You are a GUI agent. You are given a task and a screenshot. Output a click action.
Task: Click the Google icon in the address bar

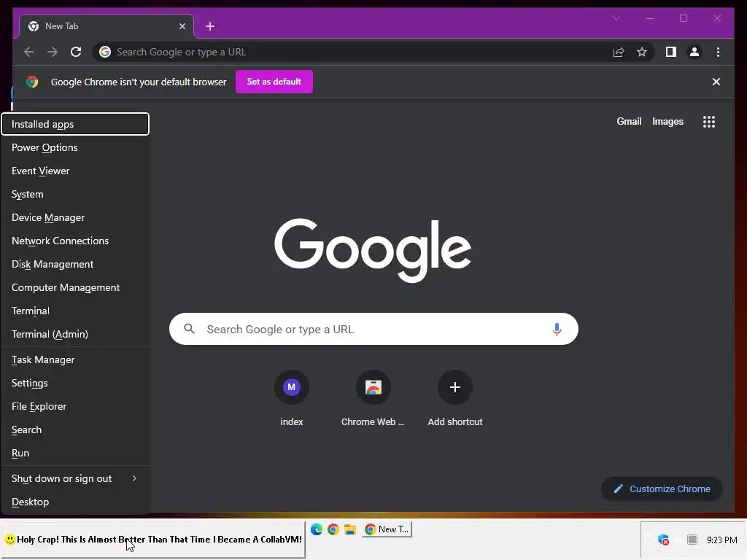point(105,52)
